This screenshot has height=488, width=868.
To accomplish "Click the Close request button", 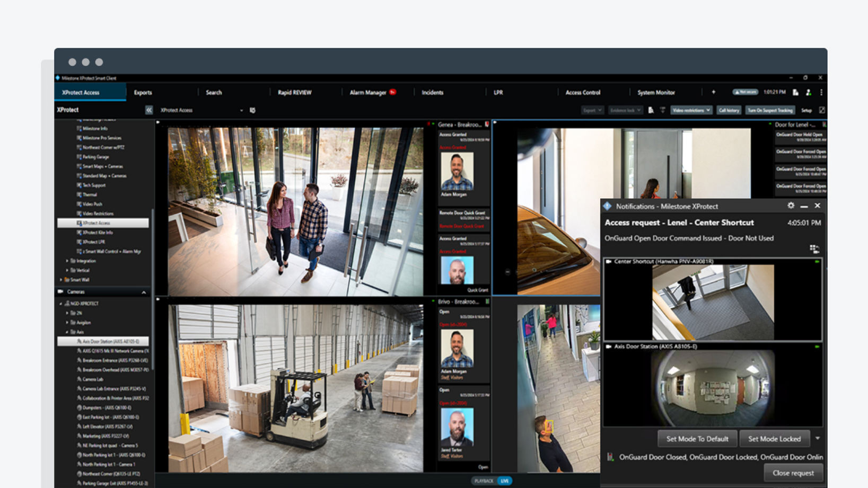I will pyautogui.click(x=793, y=473).
